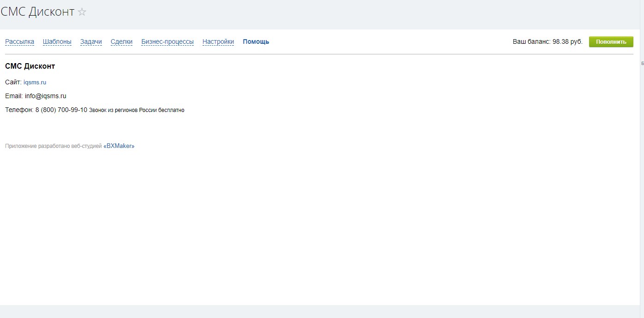Click the email address info@iqsms.ru

46,96
